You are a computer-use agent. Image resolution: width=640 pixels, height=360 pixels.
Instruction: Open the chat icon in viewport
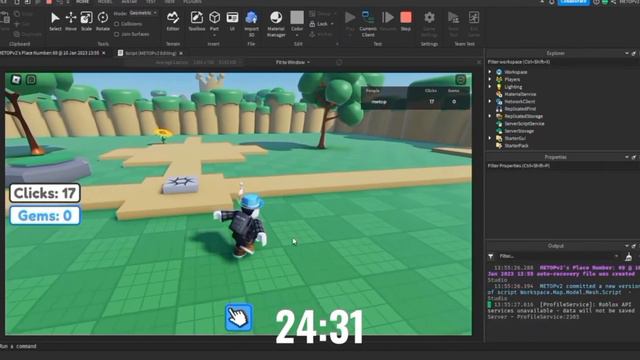click(31, 79)
